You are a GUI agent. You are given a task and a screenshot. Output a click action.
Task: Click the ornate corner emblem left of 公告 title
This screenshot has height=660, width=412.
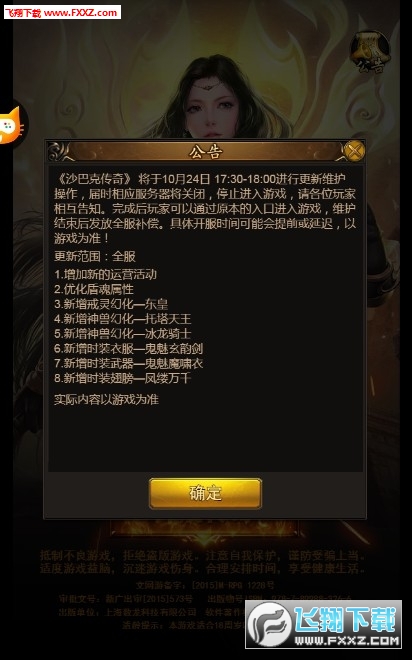click(x=59, y=152)
